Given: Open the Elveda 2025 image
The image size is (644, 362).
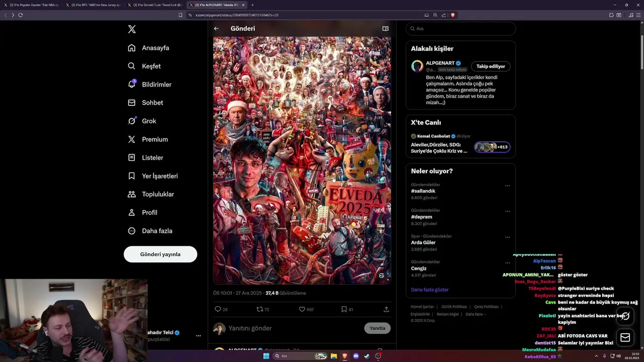Looking at the screenshot, I should click(x=302, y=160).
